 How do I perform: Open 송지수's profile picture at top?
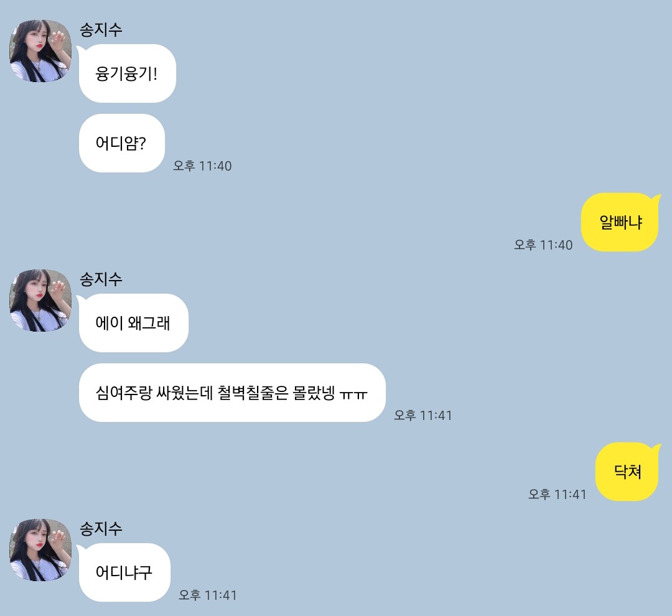click(x=40, y=51)
